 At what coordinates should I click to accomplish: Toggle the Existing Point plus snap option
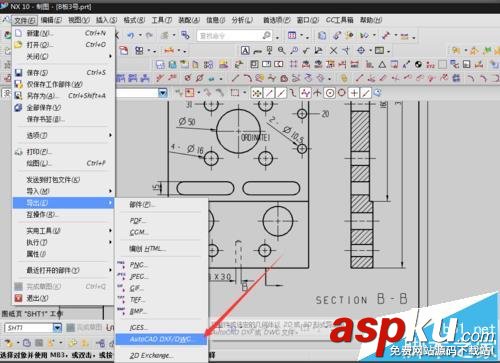pos(354,93)
